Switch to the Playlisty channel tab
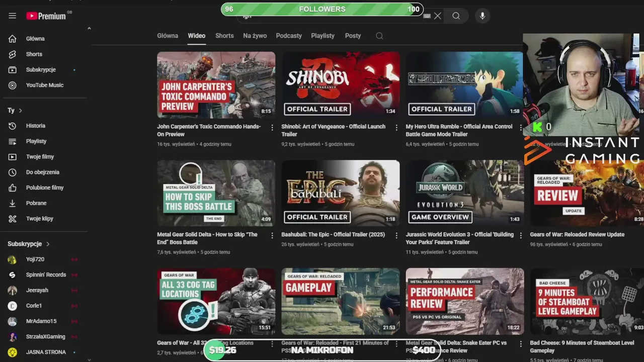644x362 pixels. pyautogui.click(x=323, y=36)
